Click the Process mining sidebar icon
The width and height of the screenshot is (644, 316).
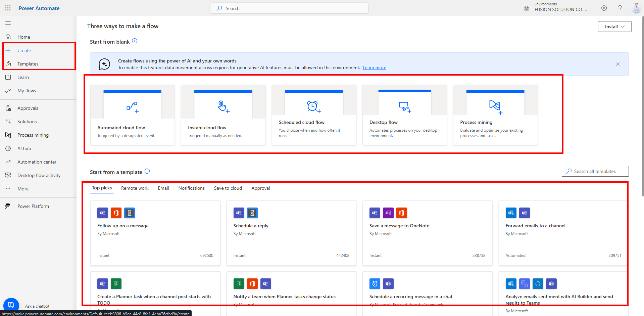8,135
